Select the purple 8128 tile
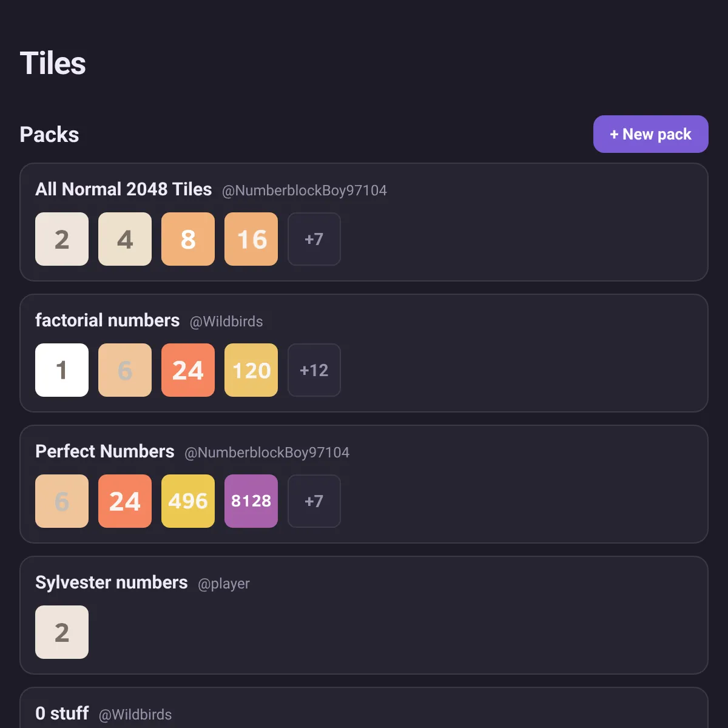This screenshot has height=728, width=728. pos(251,501)
